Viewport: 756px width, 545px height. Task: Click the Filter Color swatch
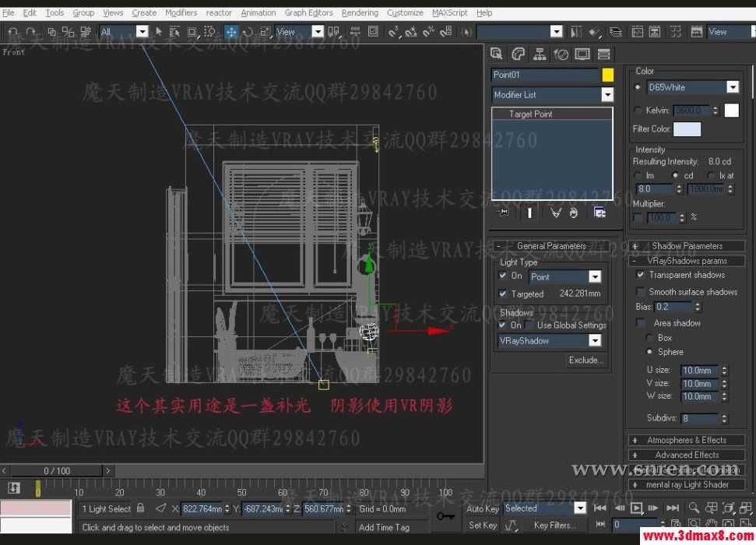[687, 129]
